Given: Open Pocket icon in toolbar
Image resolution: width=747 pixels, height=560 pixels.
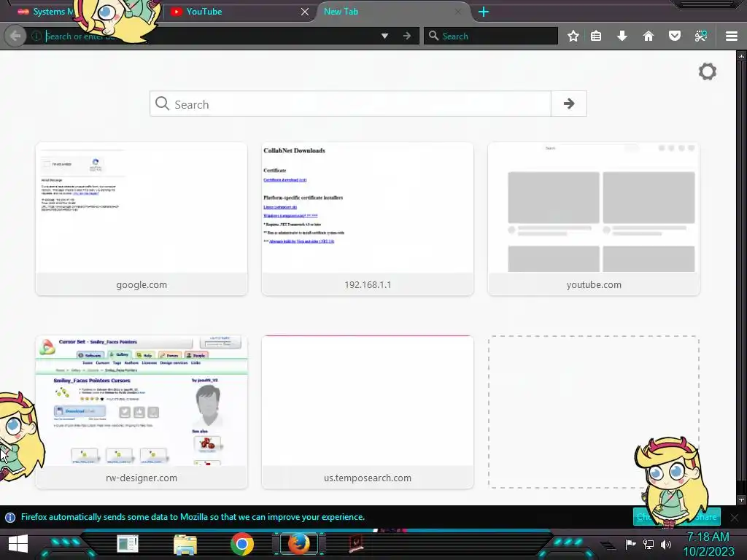Looking at the screenshot, I should click(x=675, y=36).
